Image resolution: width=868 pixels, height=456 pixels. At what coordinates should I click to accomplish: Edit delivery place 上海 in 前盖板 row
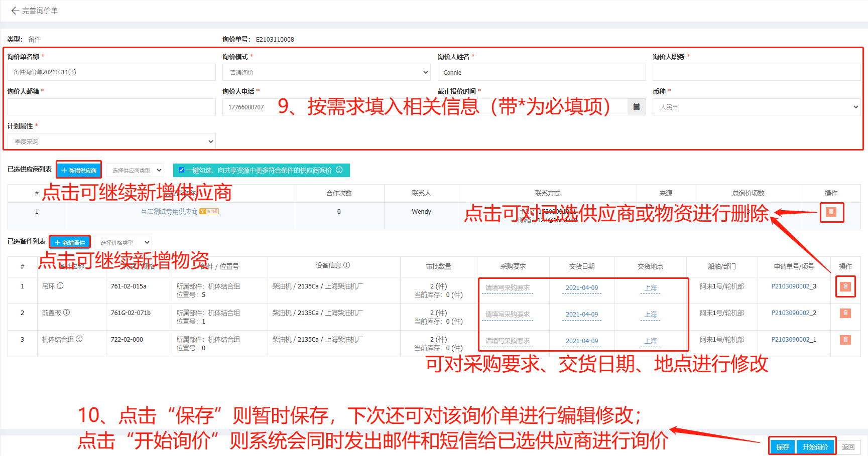651,315
